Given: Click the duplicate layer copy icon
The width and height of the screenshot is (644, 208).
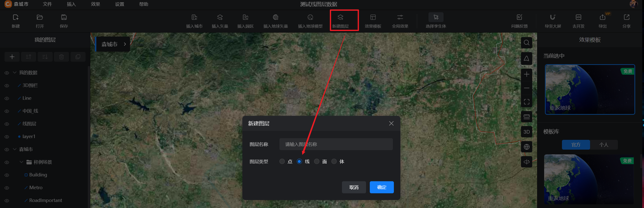Looking at the screenshot, I should 78,57.
